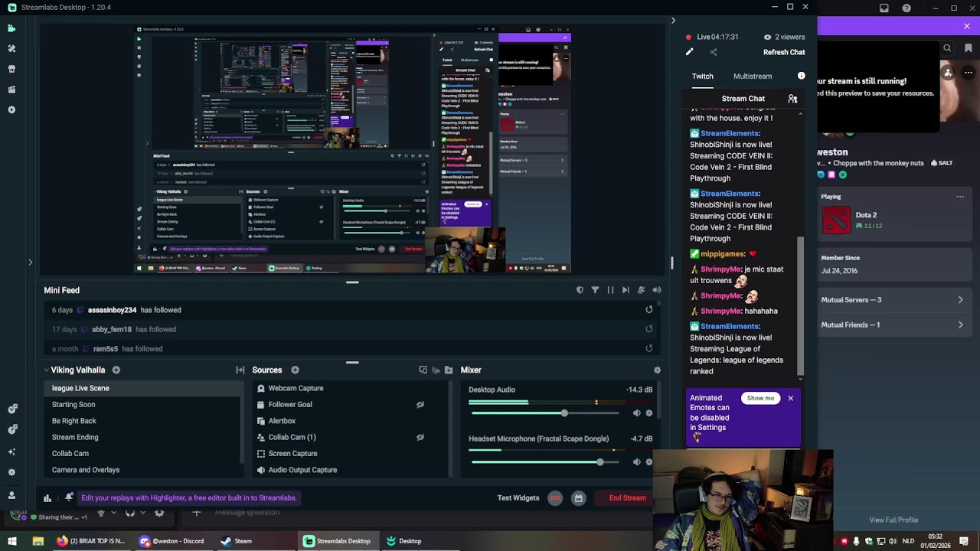The height and width of the screenshot is (551, 980).
Task: Adjust Headset Microphone volume slider handle
Action: click(x=600, y=461)
